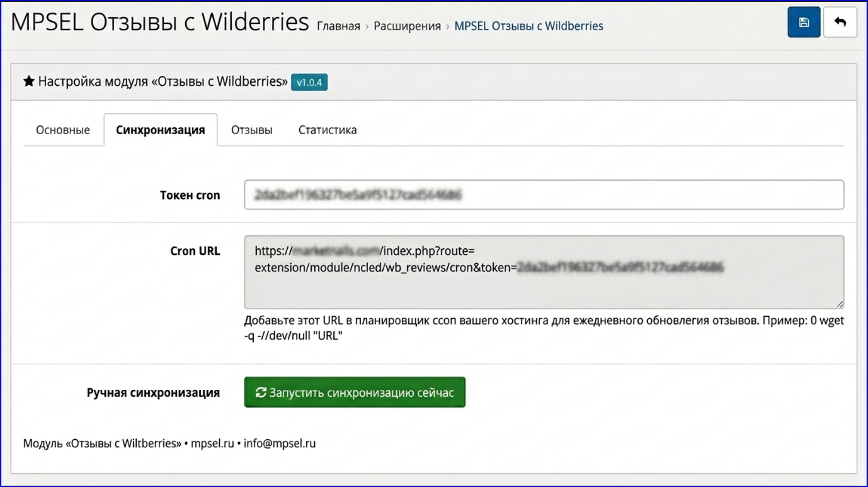This screenshot has height=487, width=868.
Task: Click the Запустить синхронизацию сейчас button
Action: click(x=355, y=392)
